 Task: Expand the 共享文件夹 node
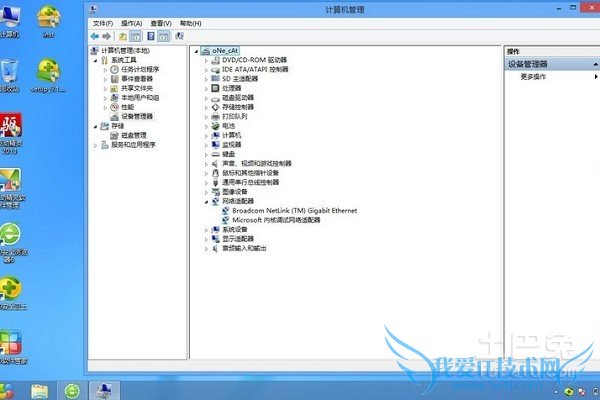pyautogui.click(x=105, y=88)
